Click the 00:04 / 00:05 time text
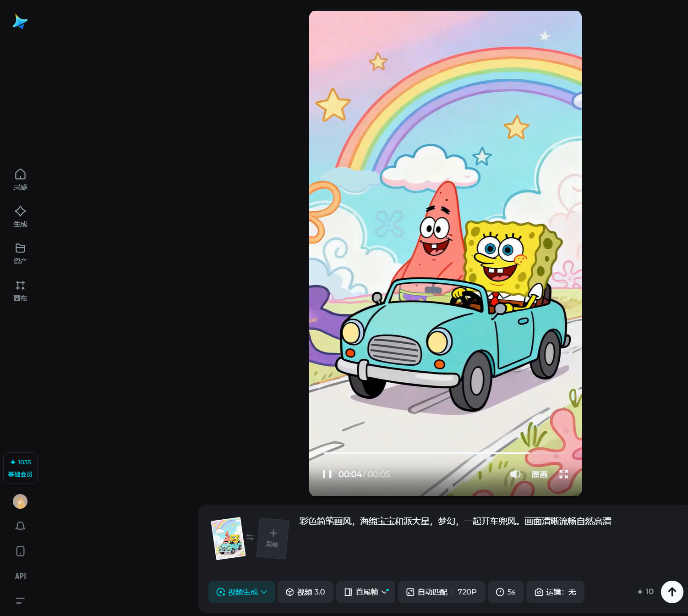 coord(364,474)
